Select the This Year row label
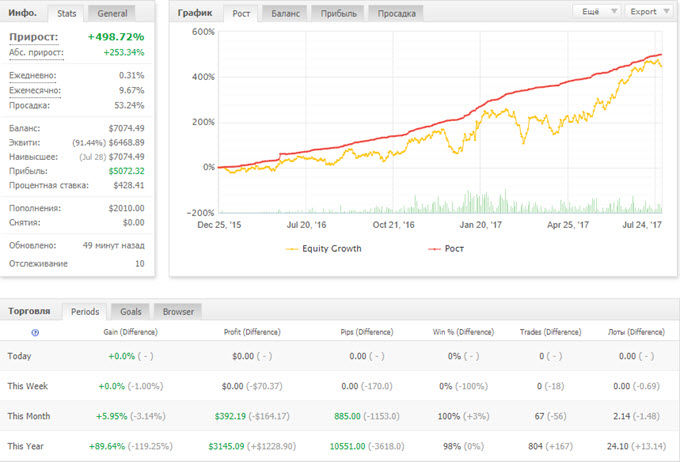 25,446
